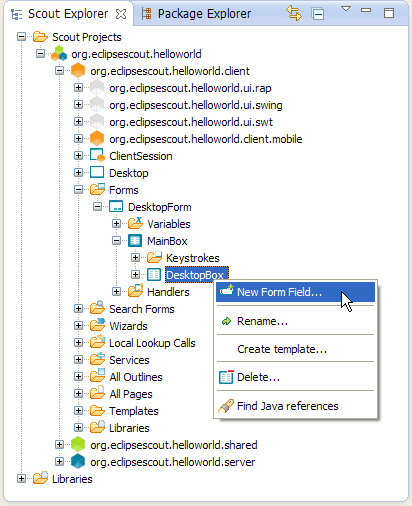Select the All Outlines tree item
This screenshot has height=506, width=412.
point(136,377)
